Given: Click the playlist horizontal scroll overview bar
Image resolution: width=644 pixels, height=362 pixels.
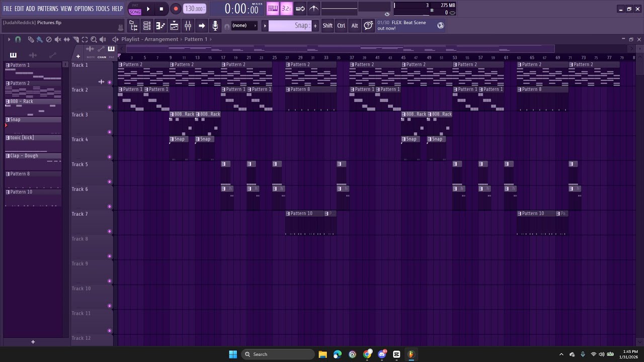Looking at the screenshot, I should [x=340, y=49].
